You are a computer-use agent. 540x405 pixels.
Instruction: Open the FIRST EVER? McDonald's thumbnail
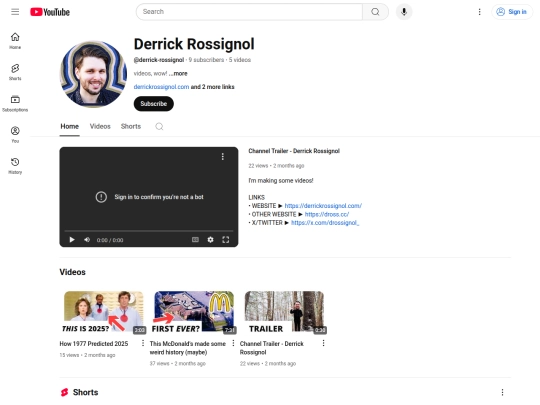tap(194, 312)
